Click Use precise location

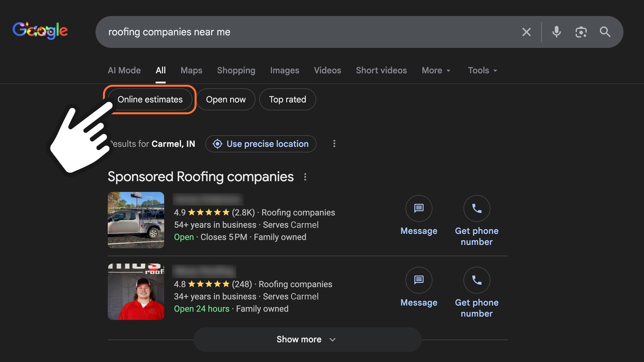[x=260, y=144]
